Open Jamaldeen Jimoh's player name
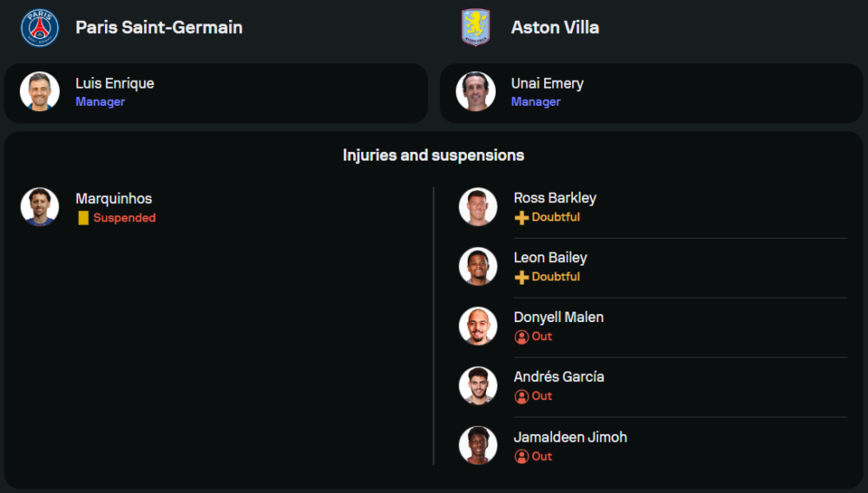Image resolution: width=868 pixels, height=493 pixels. pyautogui.click(x=569, y=437)
